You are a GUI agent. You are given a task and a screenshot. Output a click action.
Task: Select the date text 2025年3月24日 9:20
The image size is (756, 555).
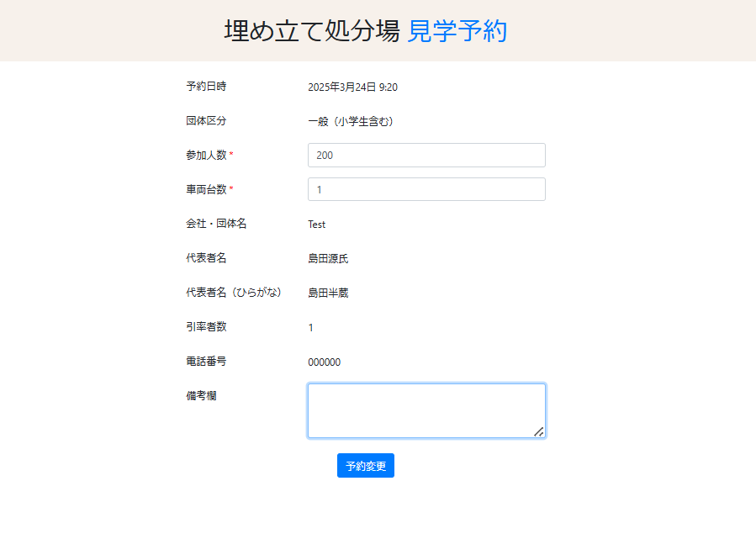352,87
